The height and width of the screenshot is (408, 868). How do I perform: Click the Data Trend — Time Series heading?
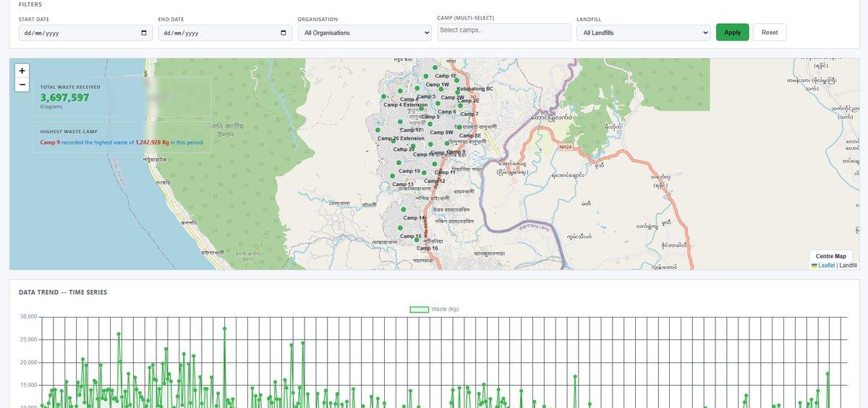[x=63, y=292]
